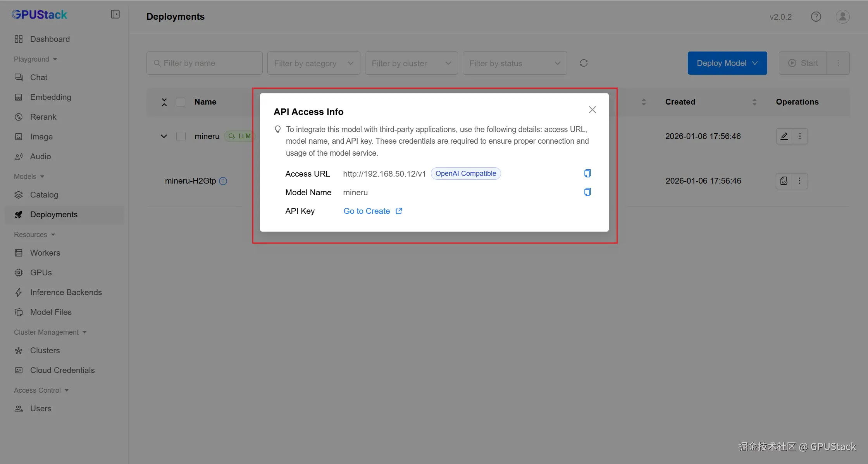Open Filter by category dropdown
Image resolution: width=868 pixels, height=464 pixels.
313,63
